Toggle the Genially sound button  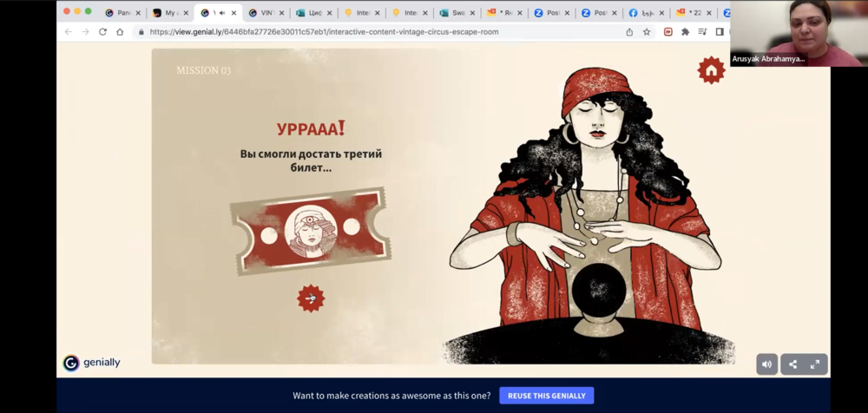pyautogui.click(x=766, y=364)
